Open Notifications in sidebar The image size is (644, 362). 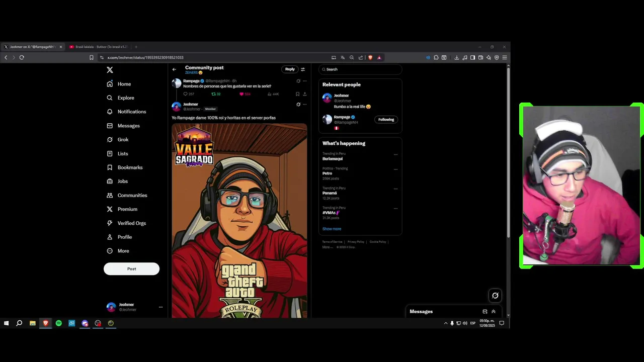(126, 112)
